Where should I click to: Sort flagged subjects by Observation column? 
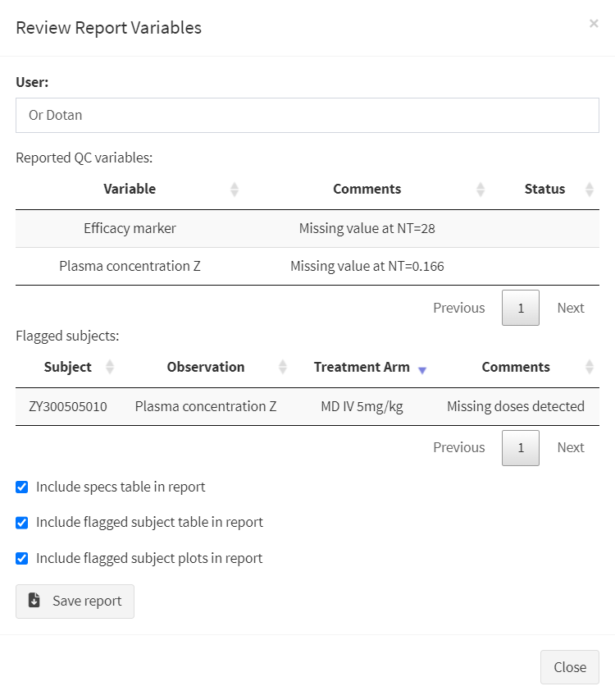(x=206, y=367)
